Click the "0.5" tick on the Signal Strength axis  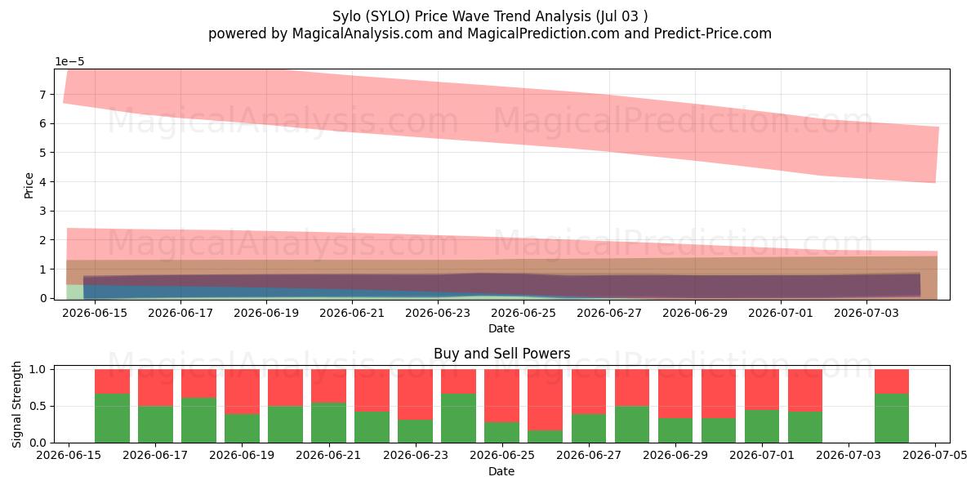click(x=40, y=406)
